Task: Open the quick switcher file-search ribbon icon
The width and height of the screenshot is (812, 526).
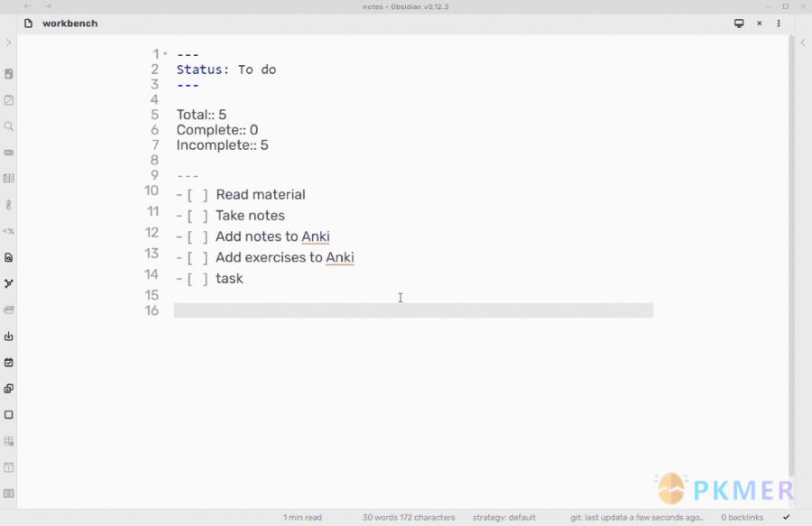Action: [9, 257]
